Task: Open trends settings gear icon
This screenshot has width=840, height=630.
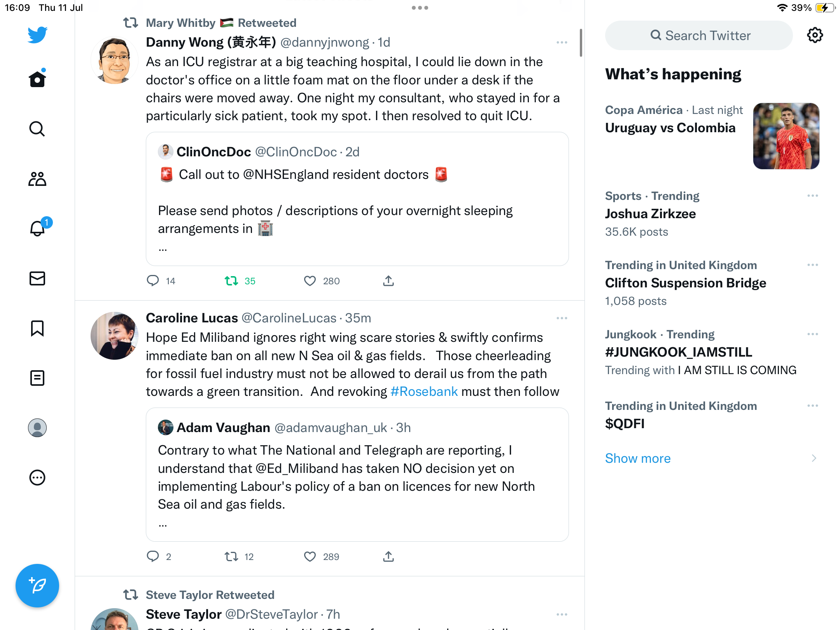Action: tap(815, 35)
